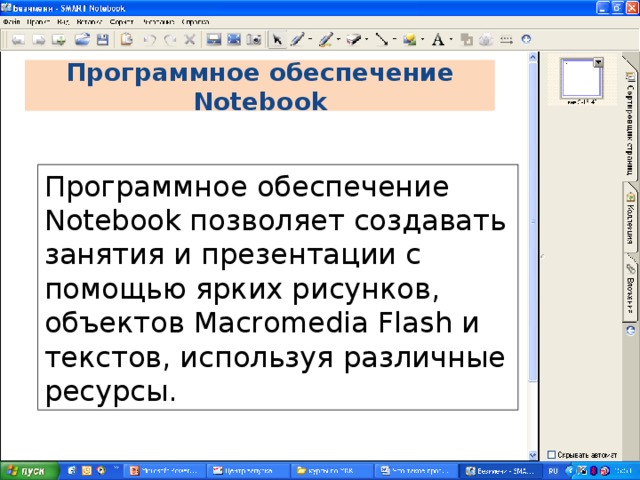The height and width of the screenshot is (480, 640).
Task: Toggle the auto-hide checkbox in sidebar
Action: click(551, 454)
